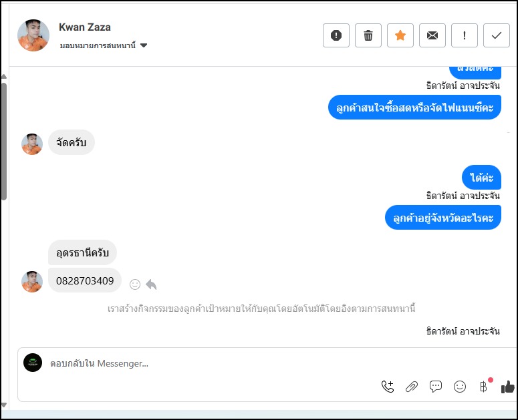Toggle the orange star follow-up flag

pos(400,35)
